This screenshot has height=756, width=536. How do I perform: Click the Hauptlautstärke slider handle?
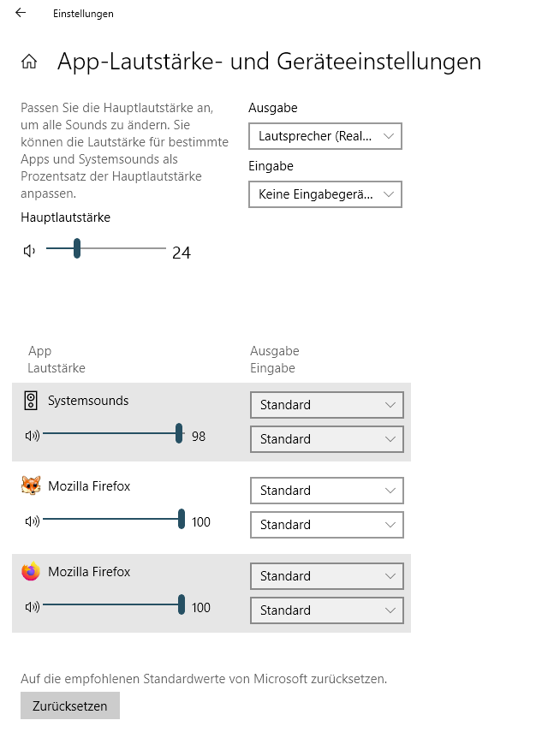tap(77, 248)
